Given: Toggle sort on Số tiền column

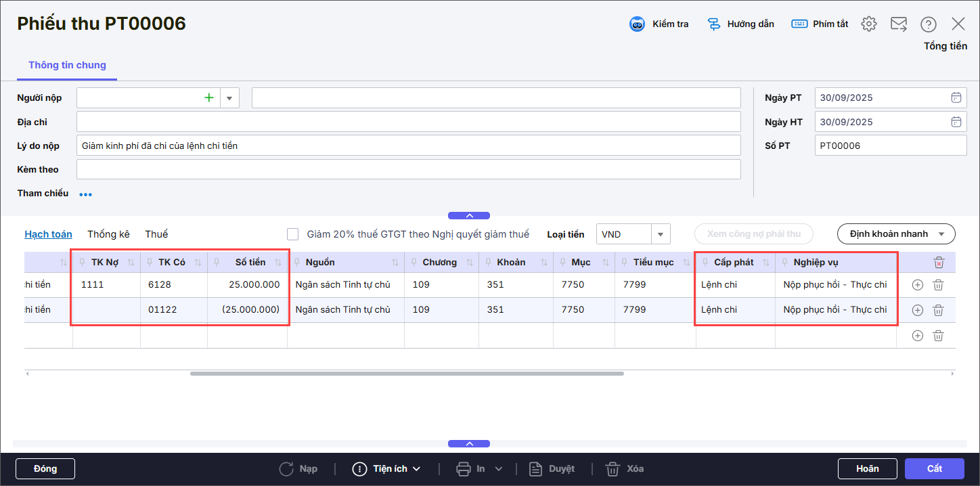Looking at the screenshot, I should (x=278, y=263).
